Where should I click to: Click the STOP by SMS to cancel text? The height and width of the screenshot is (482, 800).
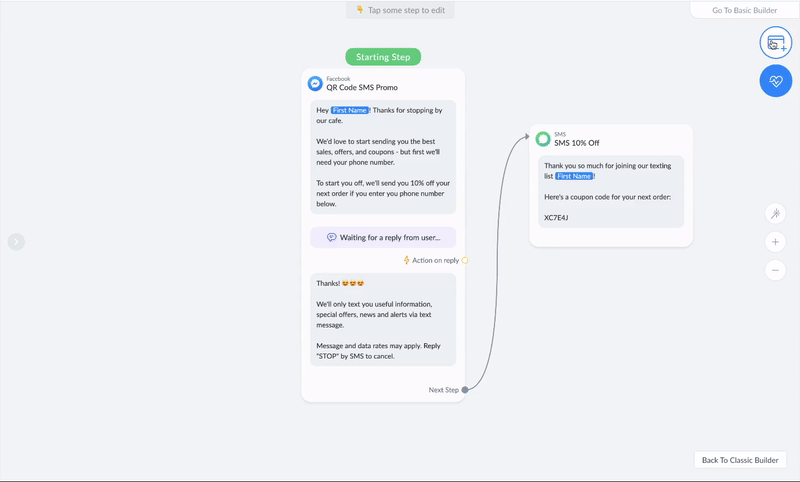click(x=378, y=351)
